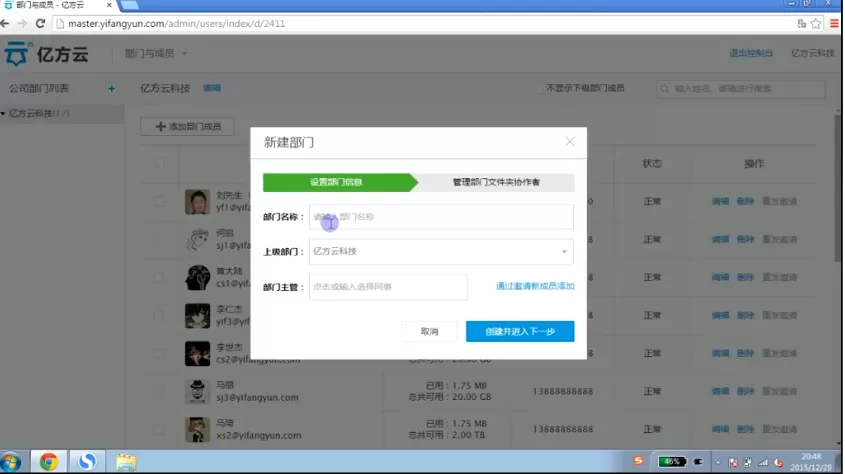Open 刘先生's avatar

coord(197,201)
